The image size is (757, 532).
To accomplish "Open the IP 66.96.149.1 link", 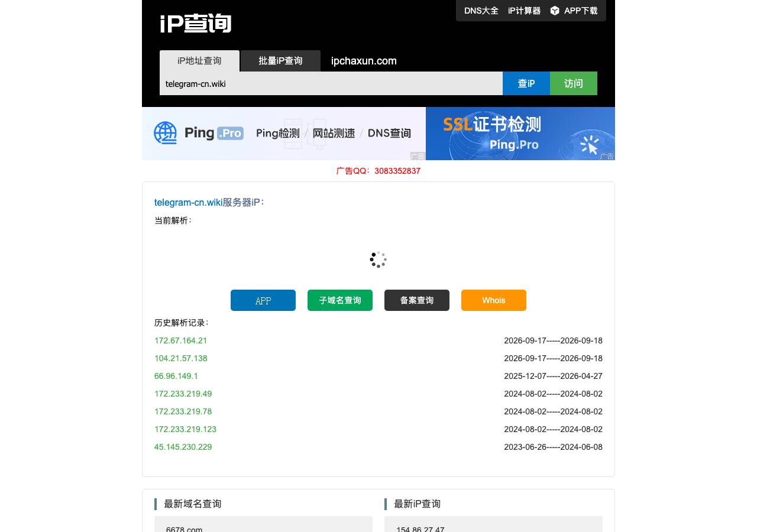I will [x=176, y=376].
